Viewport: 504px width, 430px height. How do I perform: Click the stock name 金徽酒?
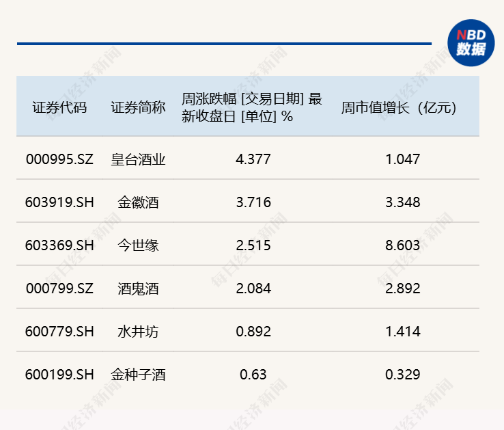(138, 202)
